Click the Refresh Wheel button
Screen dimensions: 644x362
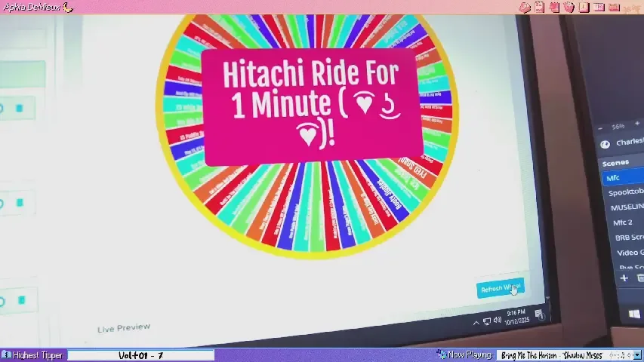[500, 289]
